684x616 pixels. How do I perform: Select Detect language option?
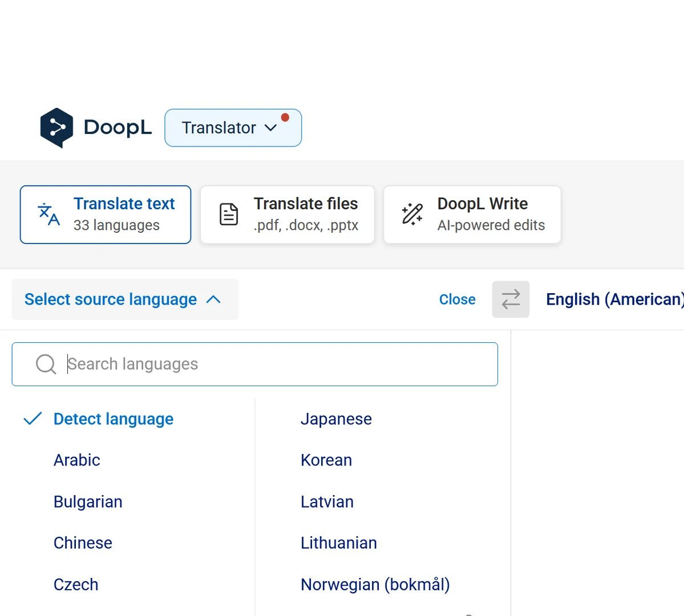point(113,419)
